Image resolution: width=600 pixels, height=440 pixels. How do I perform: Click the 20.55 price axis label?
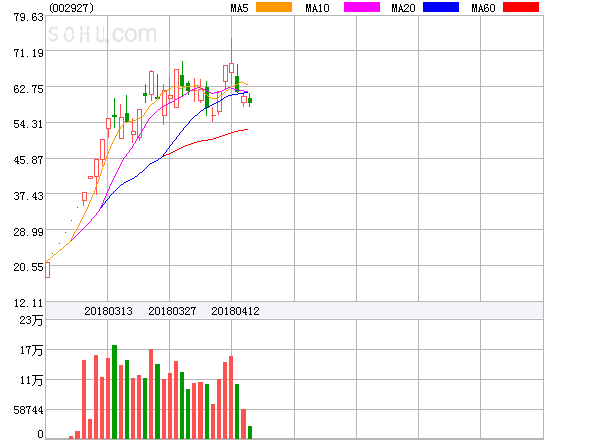click(29, 267)
